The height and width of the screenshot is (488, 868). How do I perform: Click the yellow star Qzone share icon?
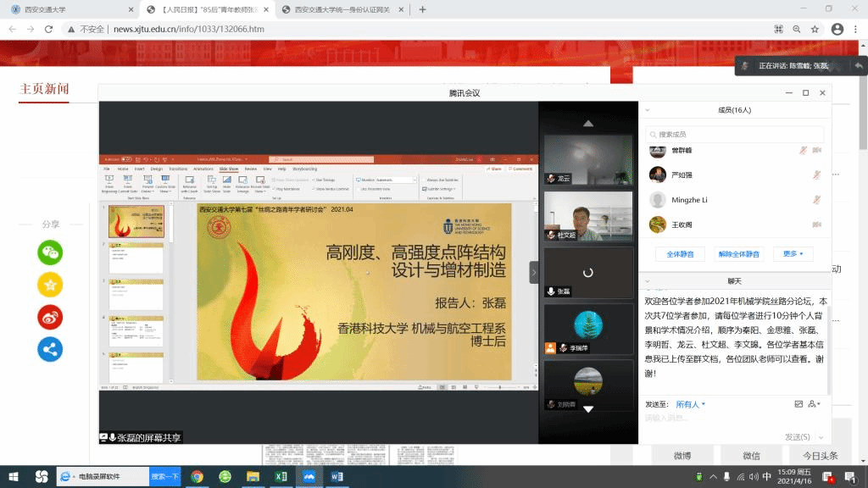pyautogui.click(x=50, y=285)
